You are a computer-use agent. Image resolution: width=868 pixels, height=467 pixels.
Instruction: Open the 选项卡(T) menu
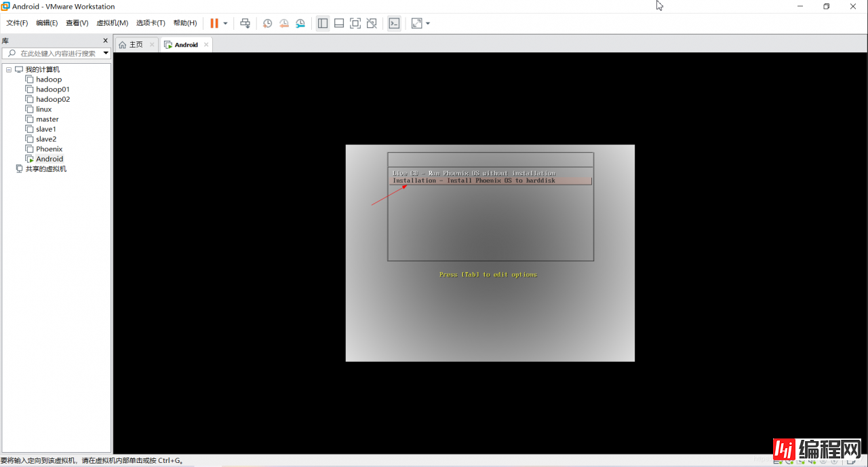click(x=151, y=23)
